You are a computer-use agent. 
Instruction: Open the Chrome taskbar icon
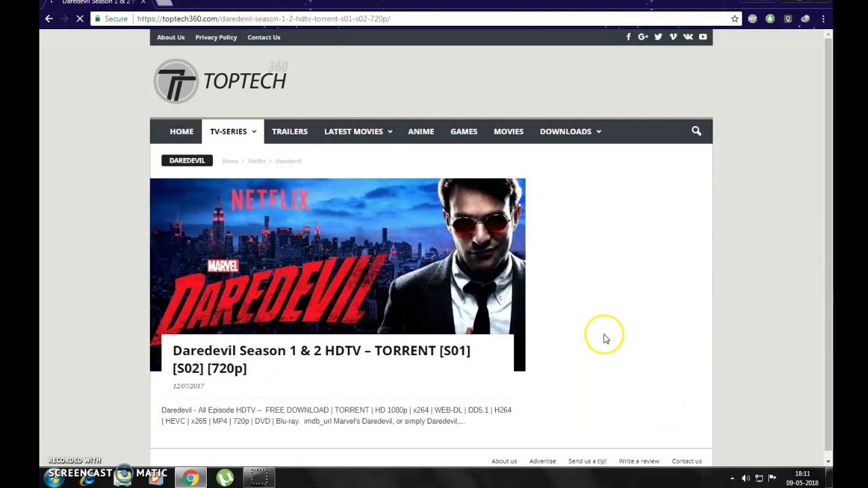click(x=191, y=479)
